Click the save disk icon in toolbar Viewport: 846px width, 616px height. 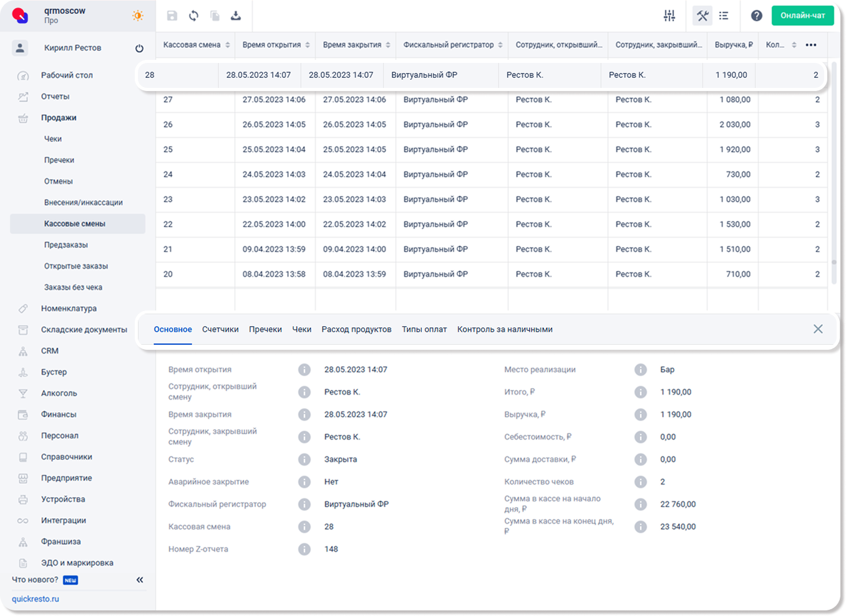pyautogui.click(x=172, y=16)
